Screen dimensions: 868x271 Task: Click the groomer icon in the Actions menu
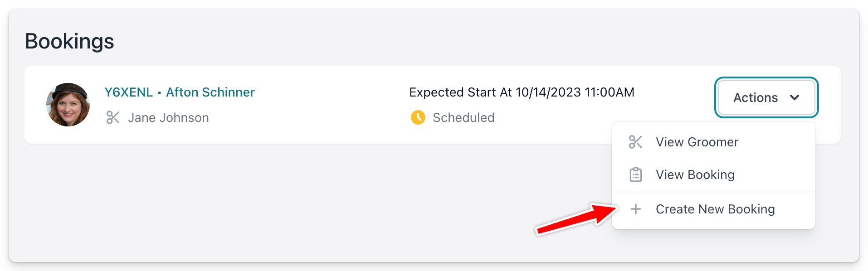coord(636,142)
